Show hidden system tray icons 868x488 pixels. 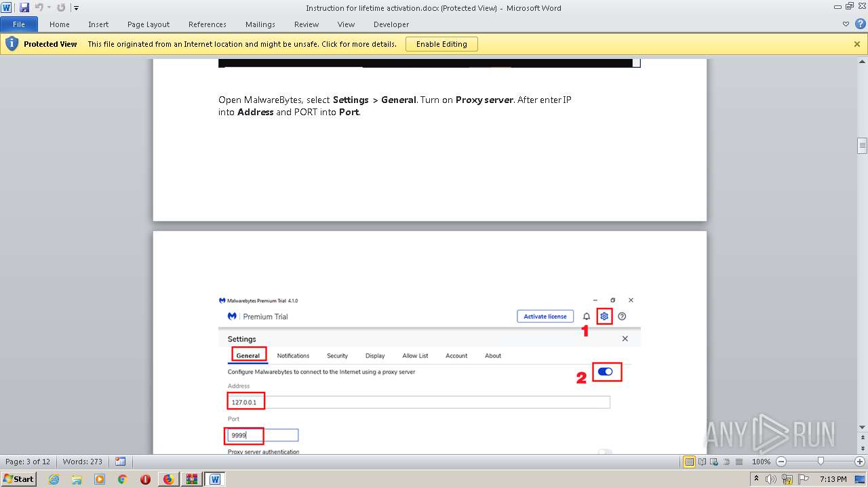tap(756, 479)
